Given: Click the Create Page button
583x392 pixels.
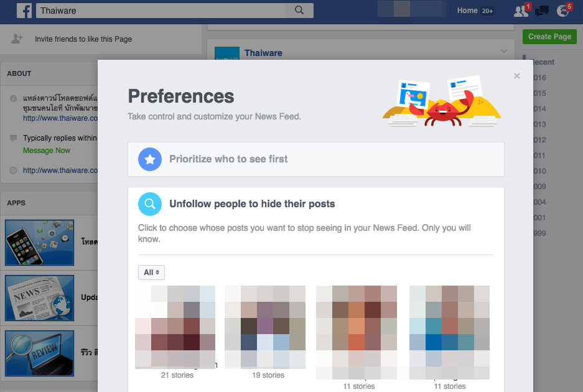Looking at the screenshot, I should 549,37.
